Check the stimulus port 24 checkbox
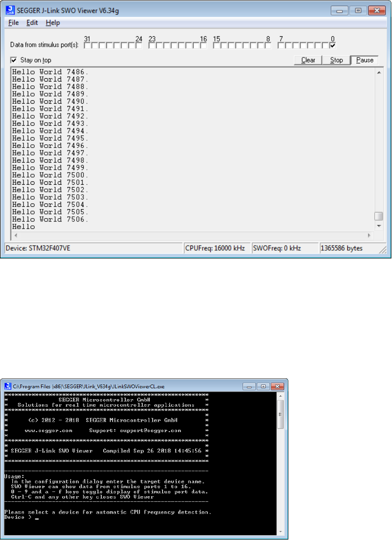This screenshot has width=392, height=540. point(139,46)
